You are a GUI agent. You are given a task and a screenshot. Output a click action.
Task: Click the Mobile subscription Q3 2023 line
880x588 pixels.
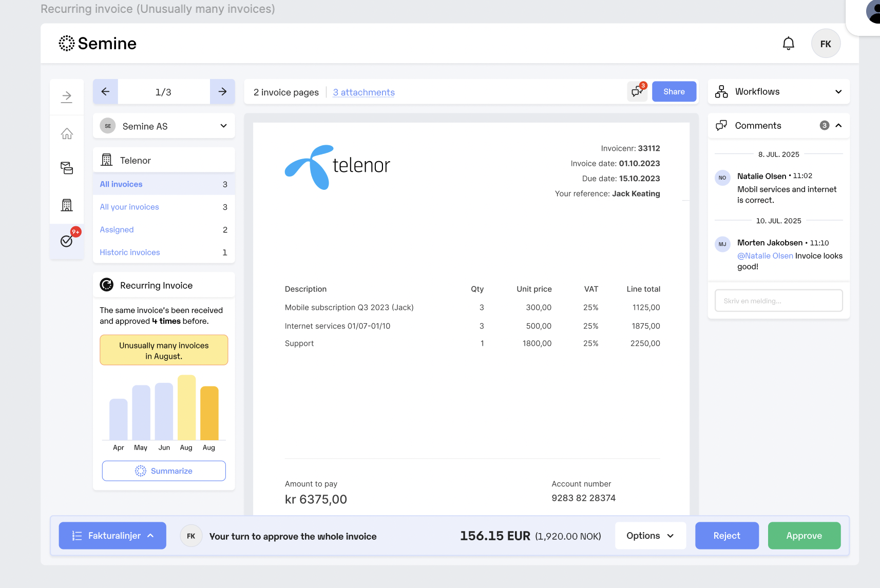[x=349, y=307]
